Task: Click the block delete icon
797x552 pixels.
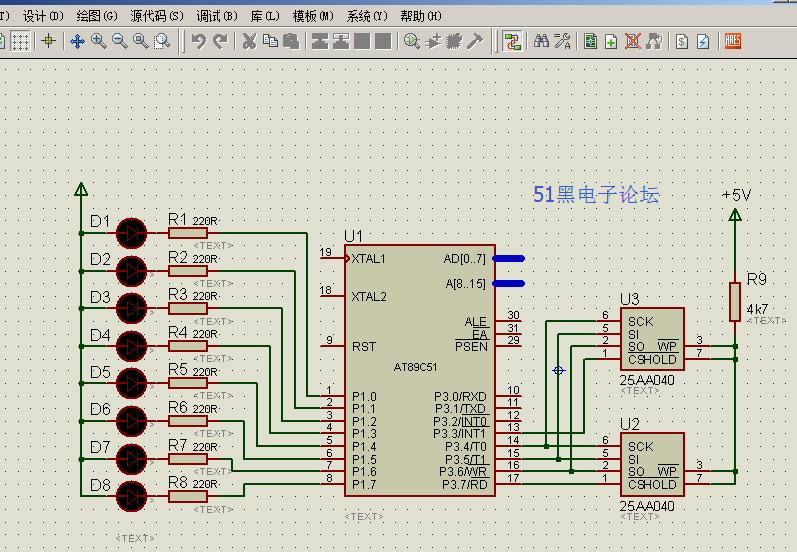Action: (383, 41)
